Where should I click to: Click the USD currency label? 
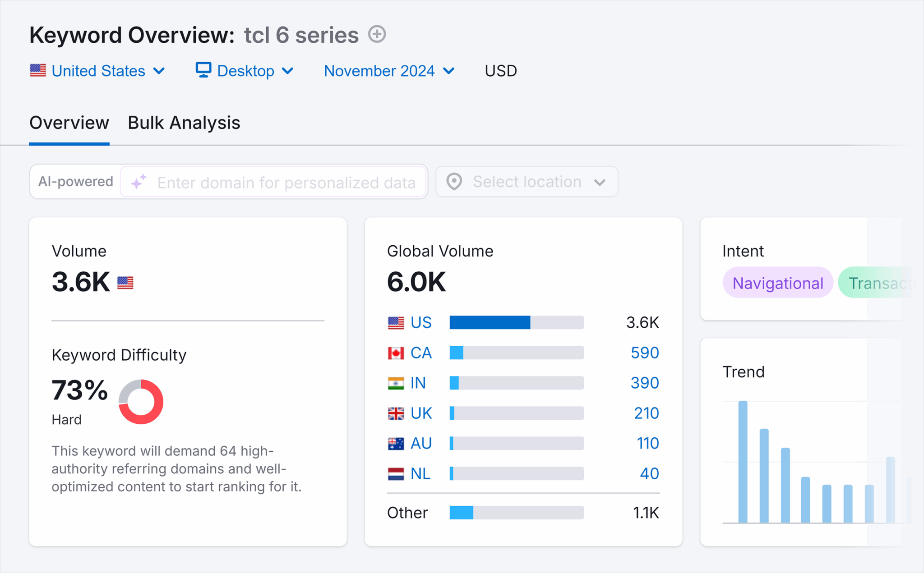(x=501, y=71)
